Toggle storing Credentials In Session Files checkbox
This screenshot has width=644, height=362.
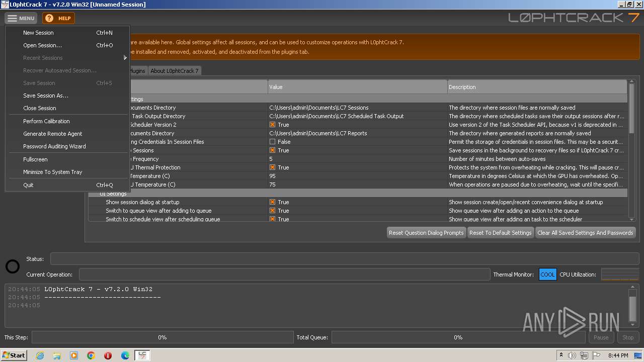(x=272, y=142)
